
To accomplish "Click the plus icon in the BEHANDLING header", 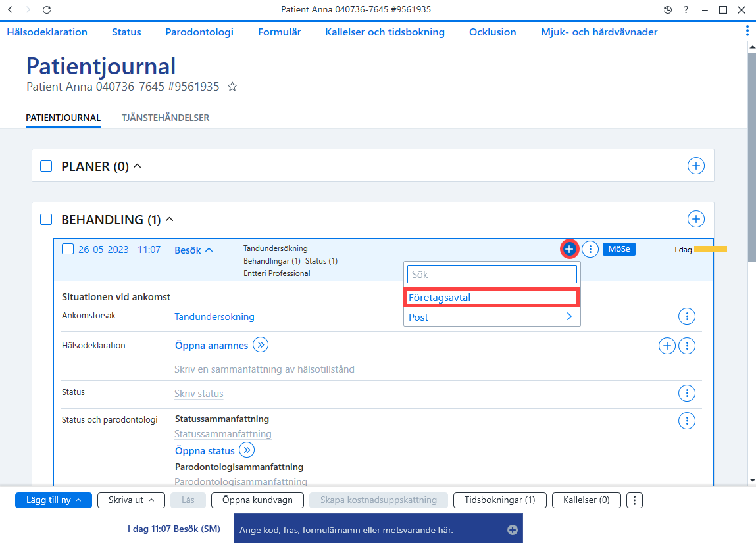I will pyautogui.click(x=695, y=219).
